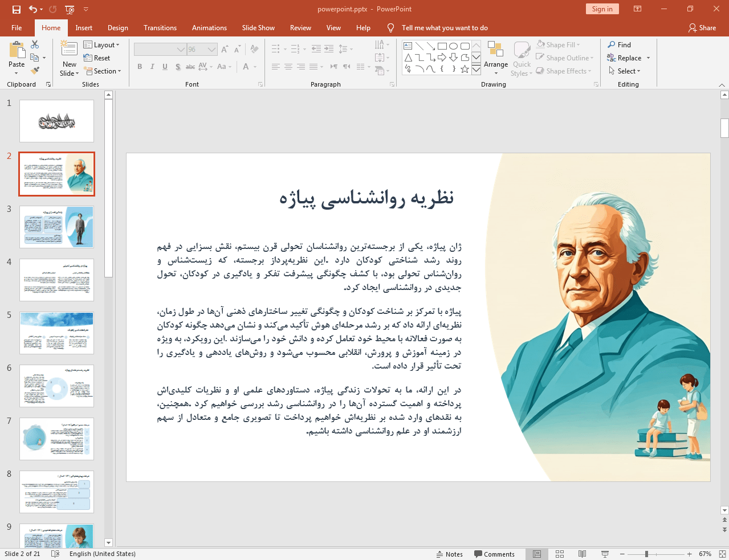The height and width of the screenshot is (560, 729).
Task: Switch to the Transitions tab
Action: [160, 27]
